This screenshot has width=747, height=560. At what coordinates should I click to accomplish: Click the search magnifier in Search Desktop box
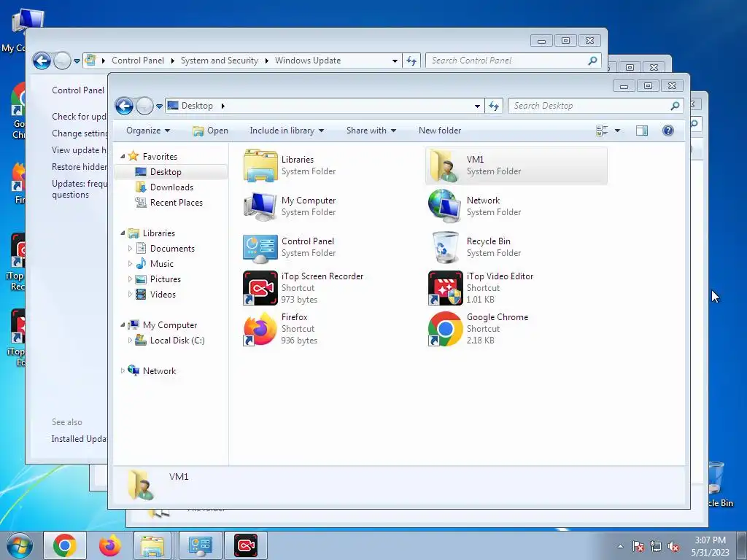point(675,106)
